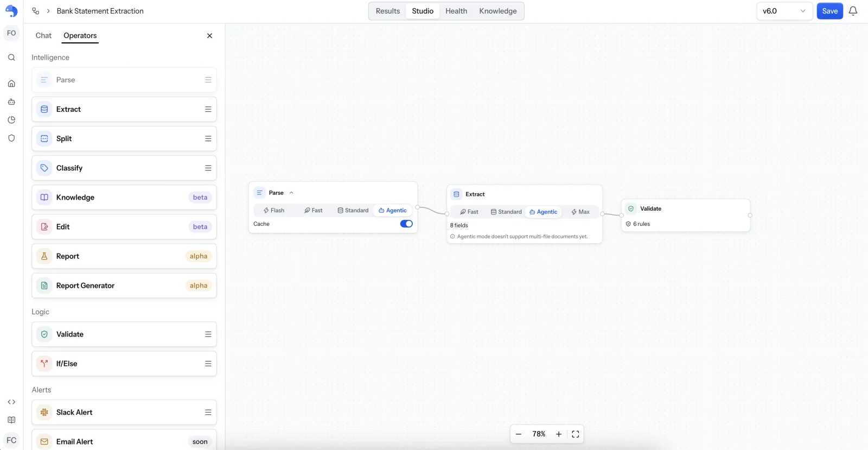The width and height of the screenshot is (868, 450).
Task: Click drag handle on the If/Else operator
Action: [208, 364]
